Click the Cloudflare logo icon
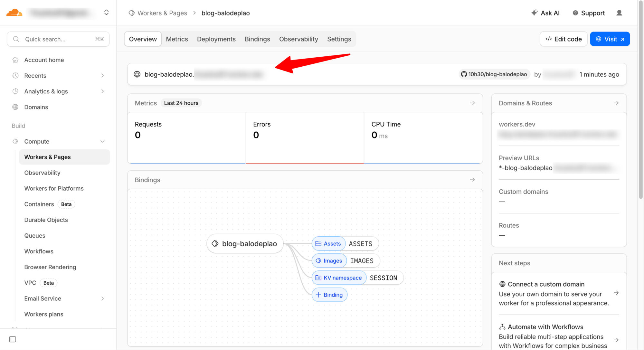The image size is (644, 350). click(x=14, y=13)
